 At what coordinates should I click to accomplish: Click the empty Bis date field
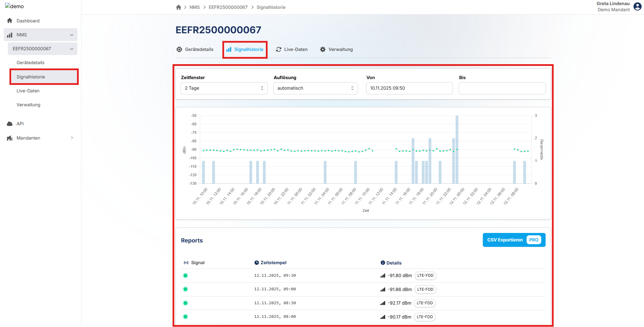(x=502, y=88)
